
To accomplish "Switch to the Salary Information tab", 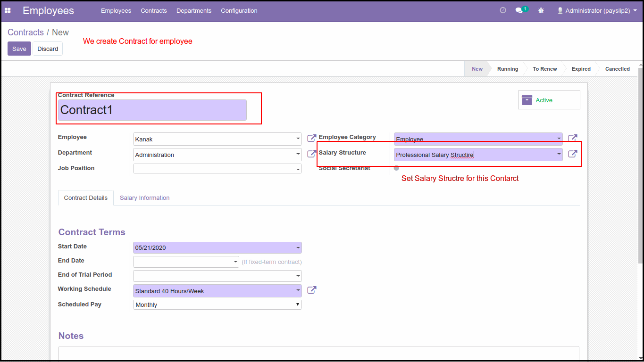I will [145, 198].
